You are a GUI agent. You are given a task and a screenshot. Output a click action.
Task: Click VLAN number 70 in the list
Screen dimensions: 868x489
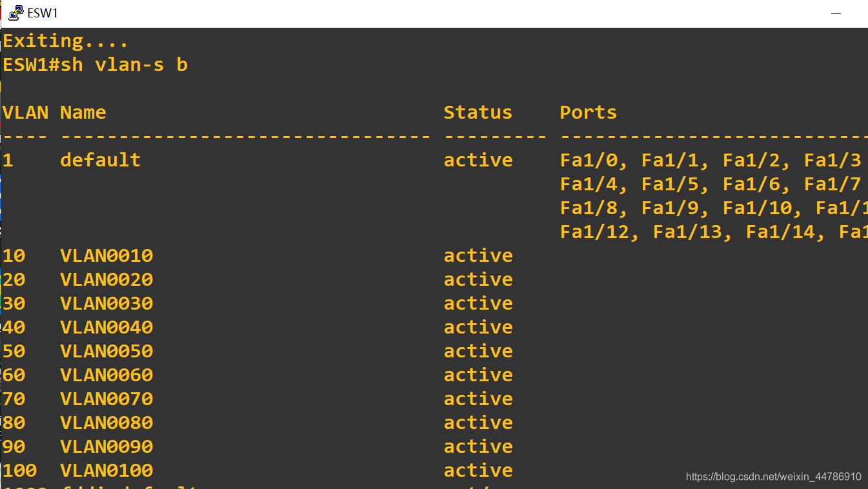tap(14, 399)
